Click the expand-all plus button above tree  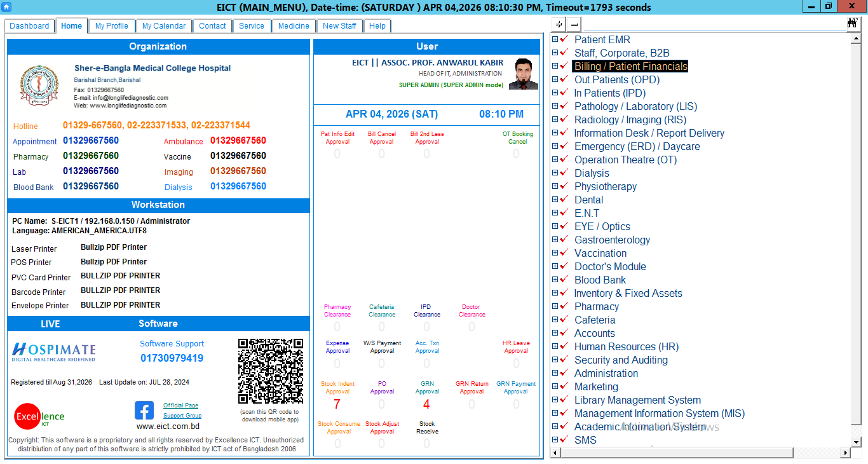(x=559, y=24)
